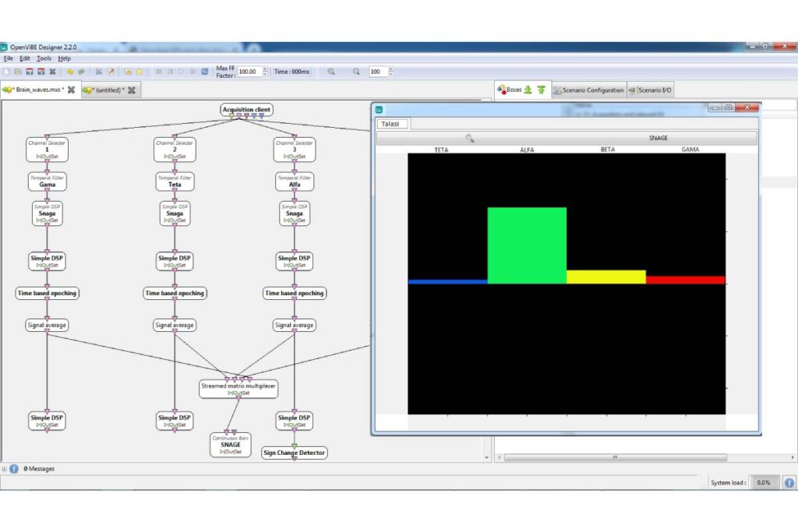Click the New scenario icon
The width and height of the screenshot is (798, 532).
[x=5, y=72]
